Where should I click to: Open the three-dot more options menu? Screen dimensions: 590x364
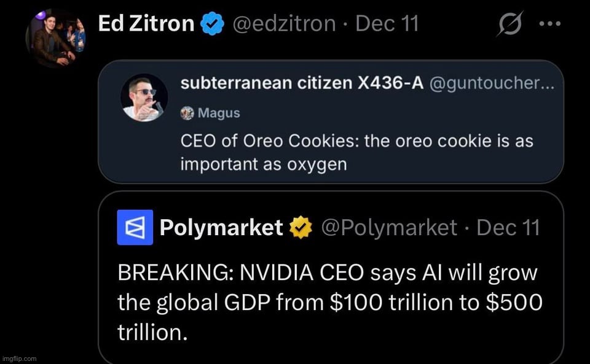550,24
